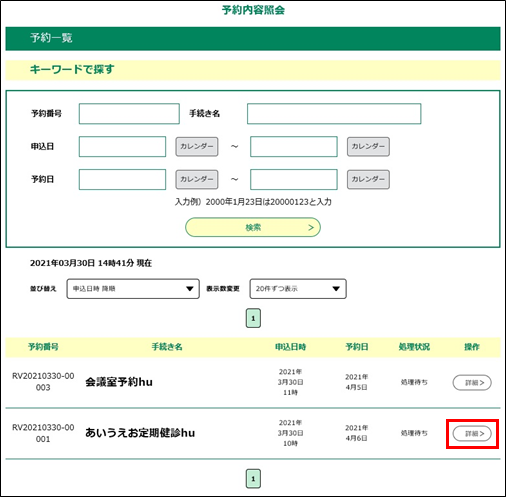Click the 手続き名 search input field
Image resolution: width=506 pixels, height=497 pixels.
point(334,114)
